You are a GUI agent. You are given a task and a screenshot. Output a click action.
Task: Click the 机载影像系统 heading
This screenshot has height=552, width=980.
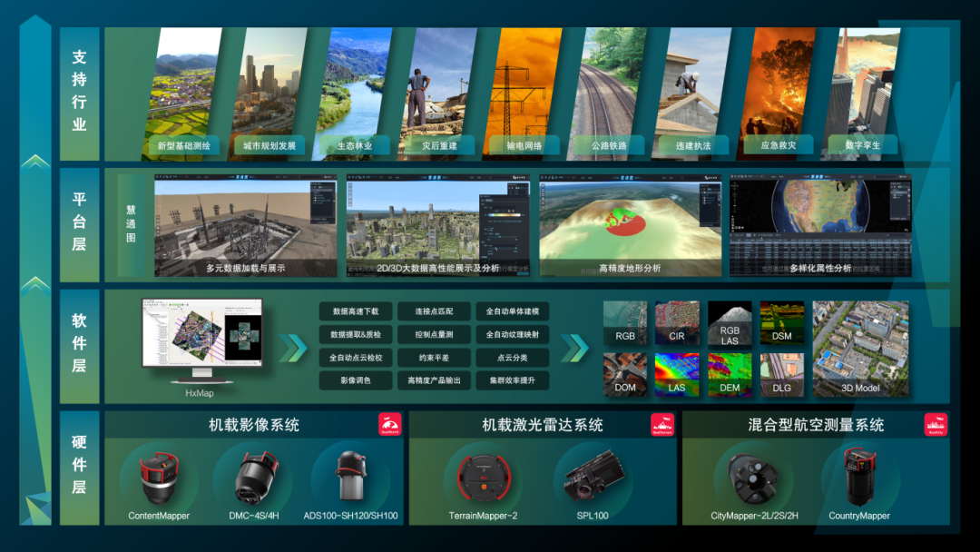(254, 425)
